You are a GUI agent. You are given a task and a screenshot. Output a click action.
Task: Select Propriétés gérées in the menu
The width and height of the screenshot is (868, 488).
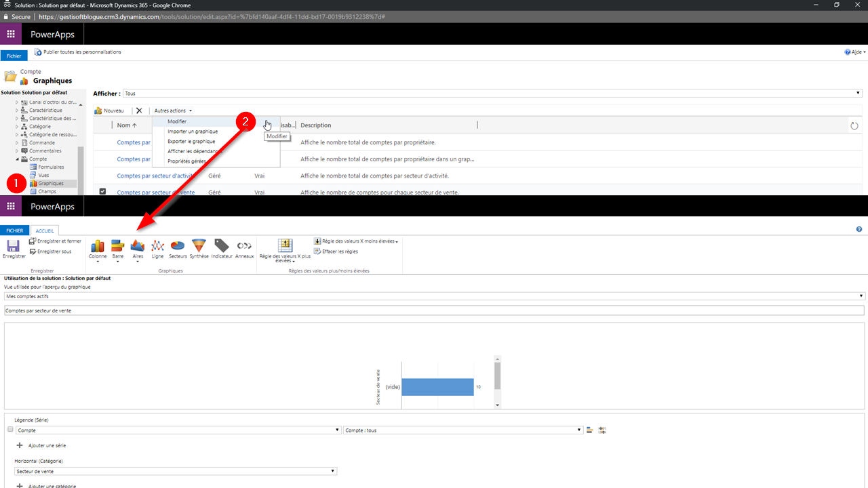click(x=216, y=161)
